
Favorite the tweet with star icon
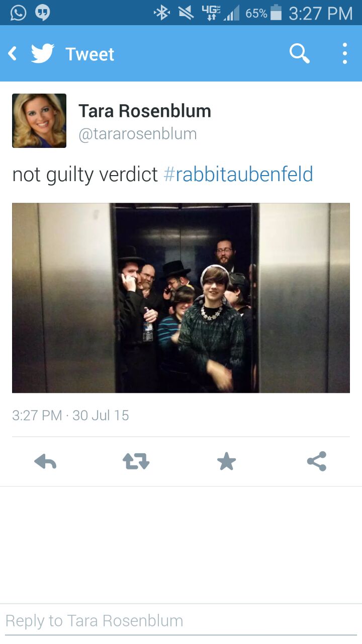click(x=226, y=461)
